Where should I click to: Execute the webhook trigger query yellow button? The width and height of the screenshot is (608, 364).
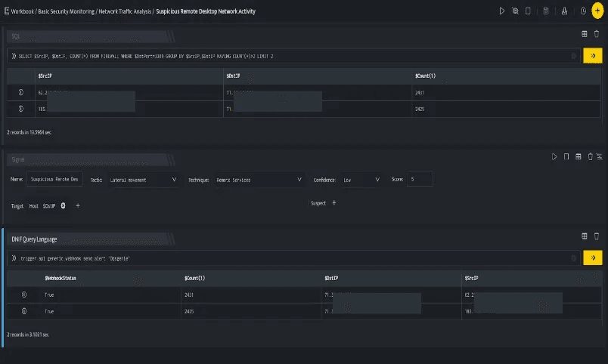[x=592, y=258]
